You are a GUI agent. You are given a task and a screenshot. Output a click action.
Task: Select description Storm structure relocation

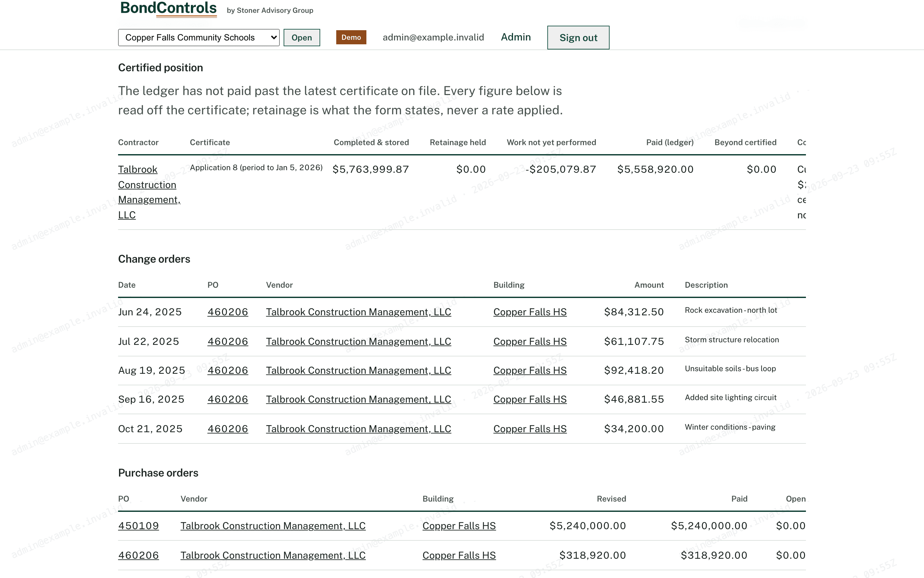pyautogui.click(x=732, y=339)
